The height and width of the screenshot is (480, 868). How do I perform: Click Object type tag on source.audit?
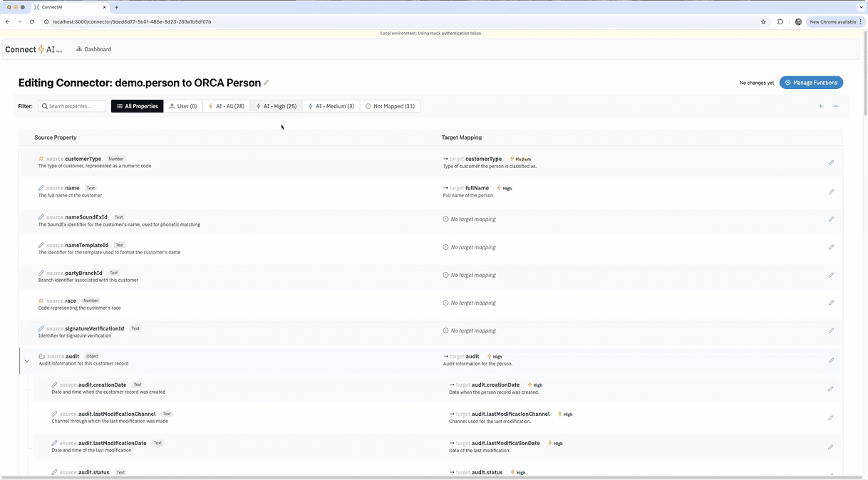(93, 356)
